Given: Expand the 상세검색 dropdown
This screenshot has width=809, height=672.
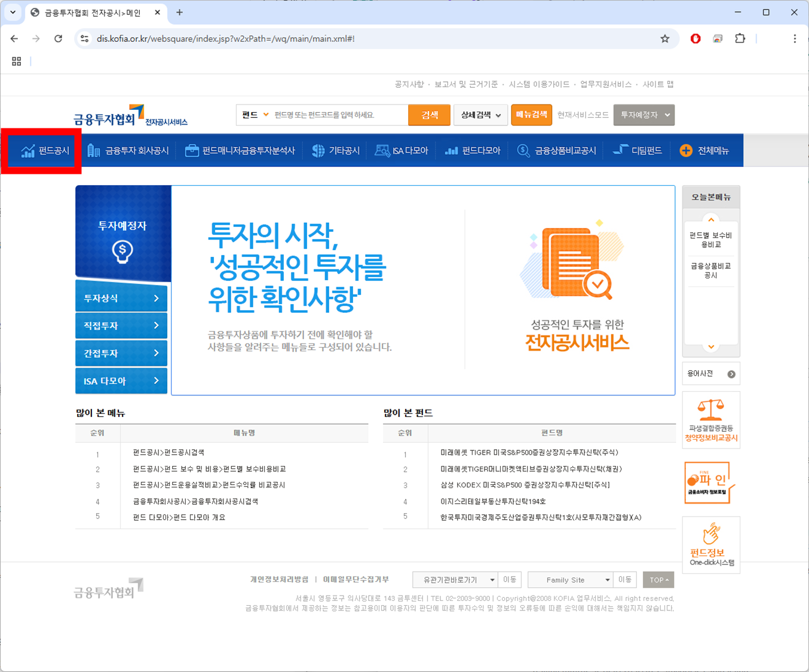Looking at the screenshot, I should 481,115.
